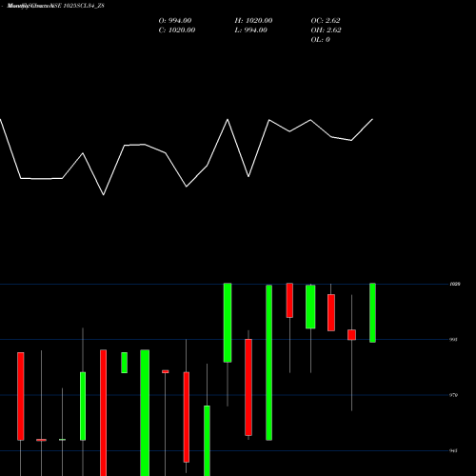Click the 945 price axis label
This screenshot has height=476, width=476.
[454, 450]
